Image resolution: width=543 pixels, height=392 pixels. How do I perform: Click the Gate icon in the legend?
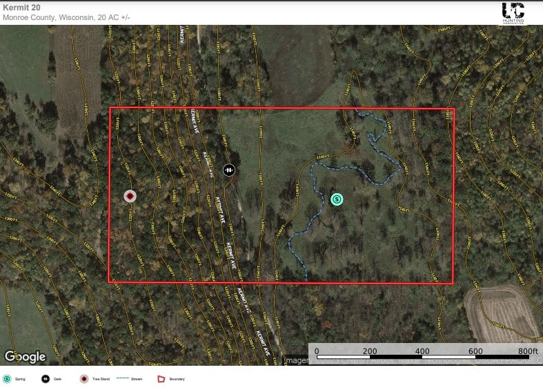[x=46, y=379]
